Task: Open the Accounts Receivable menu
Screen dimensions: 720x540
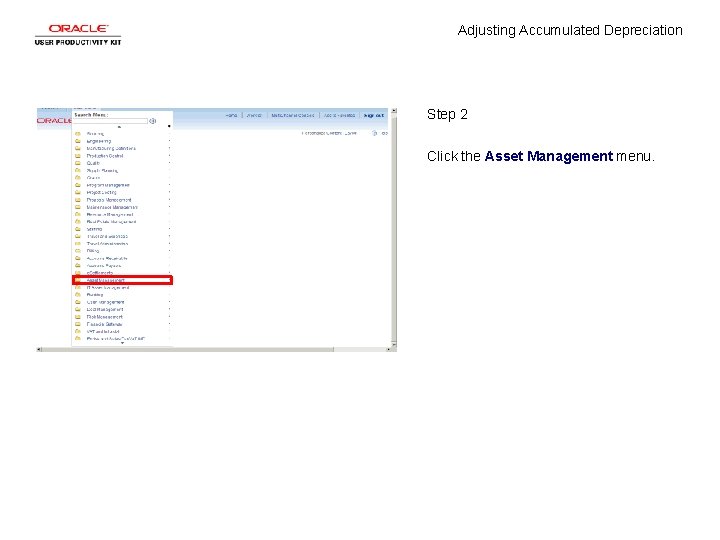Action: pos(107,258)
